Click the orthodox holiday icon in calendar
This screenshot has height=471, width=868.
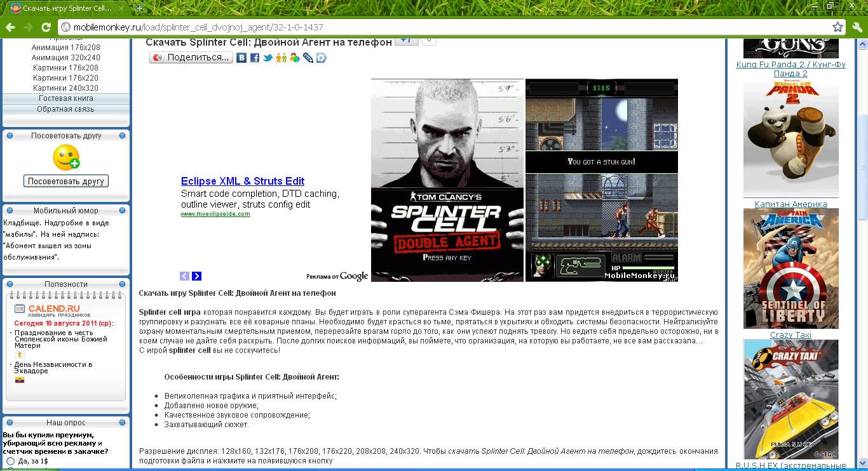(x=19, y=355)
